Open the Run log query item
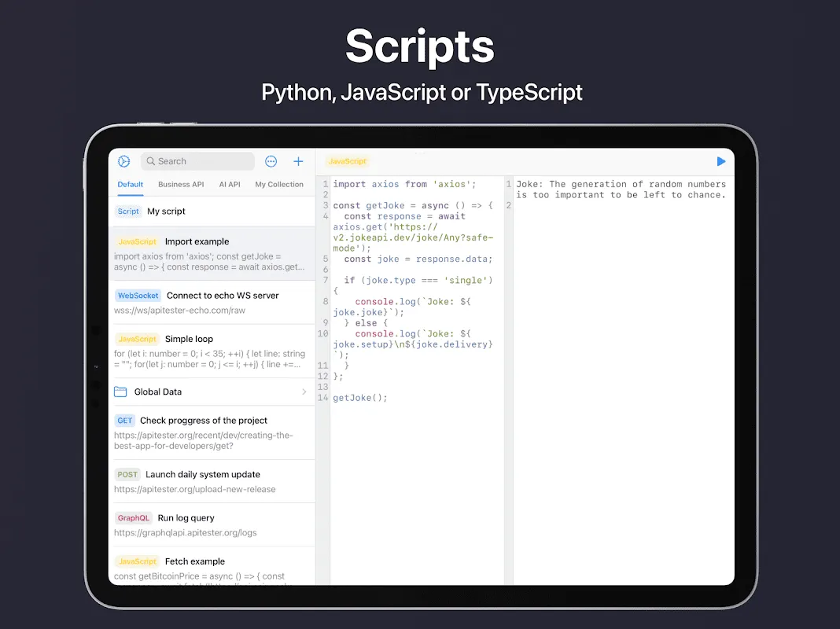Image resolution: width=840 pixels, height=629 pixels. point(212,524)
